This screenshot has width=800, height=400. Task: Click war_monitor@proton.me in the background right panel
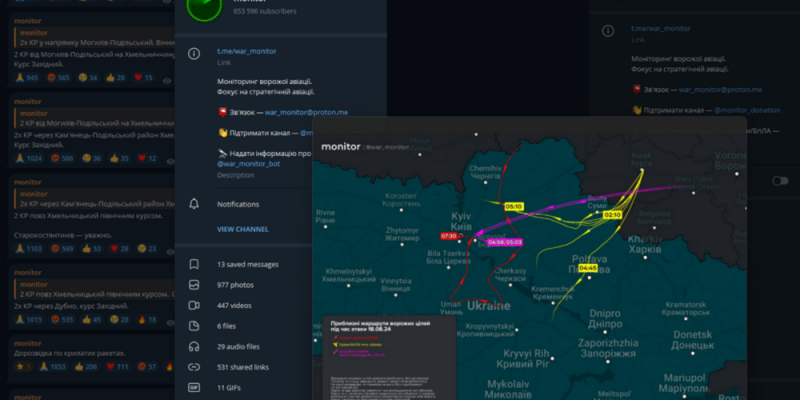[x=720, y=89]
